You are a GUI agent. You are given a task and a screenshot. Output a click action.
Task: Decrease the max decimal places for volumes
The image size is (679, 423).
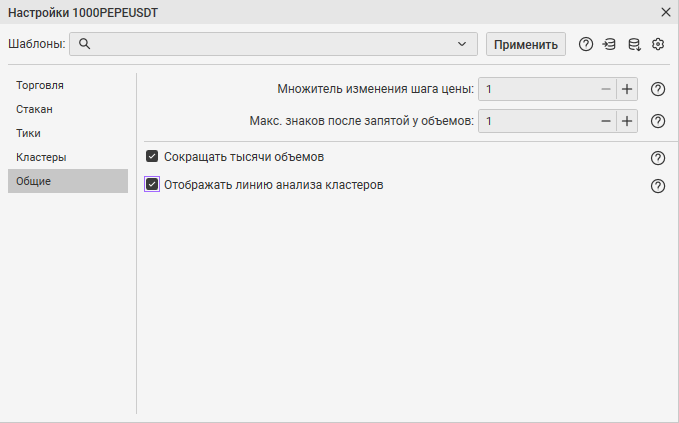tap(606, 121)
